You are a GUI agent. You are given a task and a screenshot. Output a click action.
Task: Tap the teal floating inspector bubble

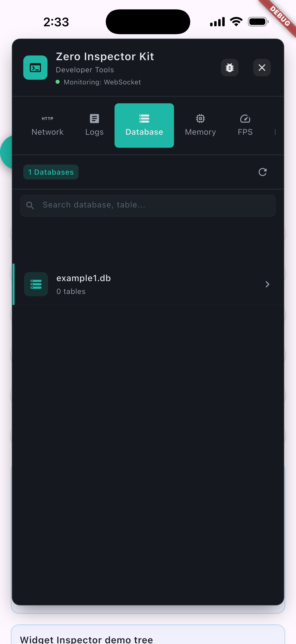click(6, 152)
